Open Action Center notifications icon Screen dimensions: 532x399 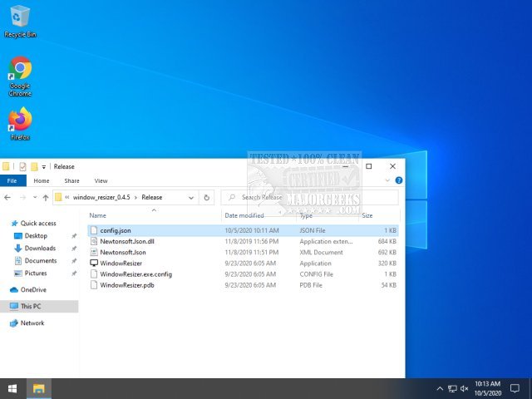coord(515,388)
